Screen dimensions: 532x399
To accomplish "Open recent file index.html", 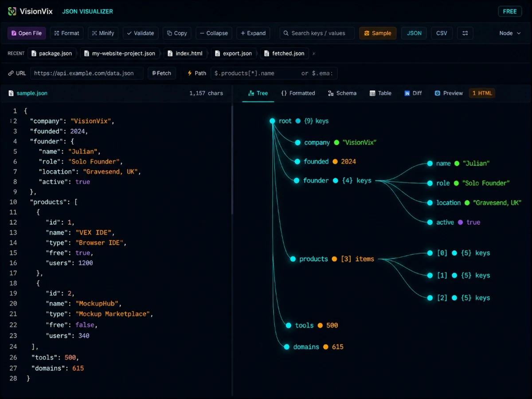I will (185, 53).
